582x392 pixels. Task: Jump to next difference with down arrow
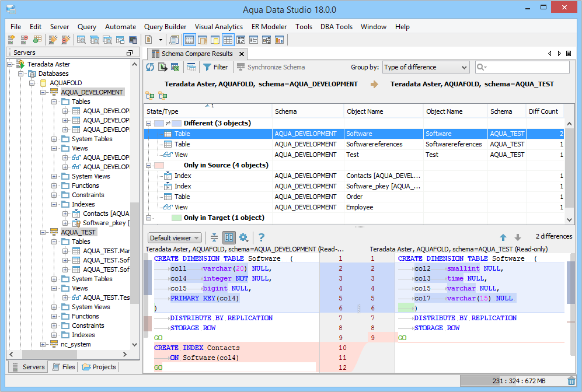[517, 237]
